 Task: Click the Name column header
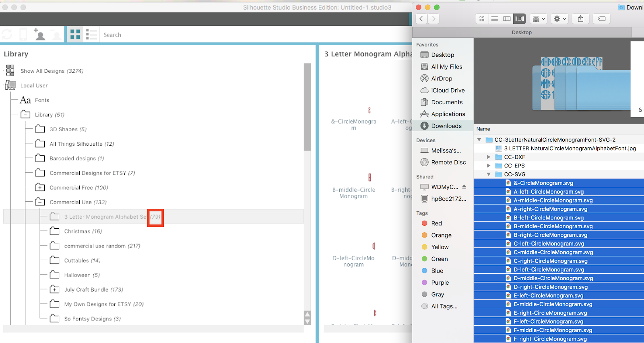483,129
